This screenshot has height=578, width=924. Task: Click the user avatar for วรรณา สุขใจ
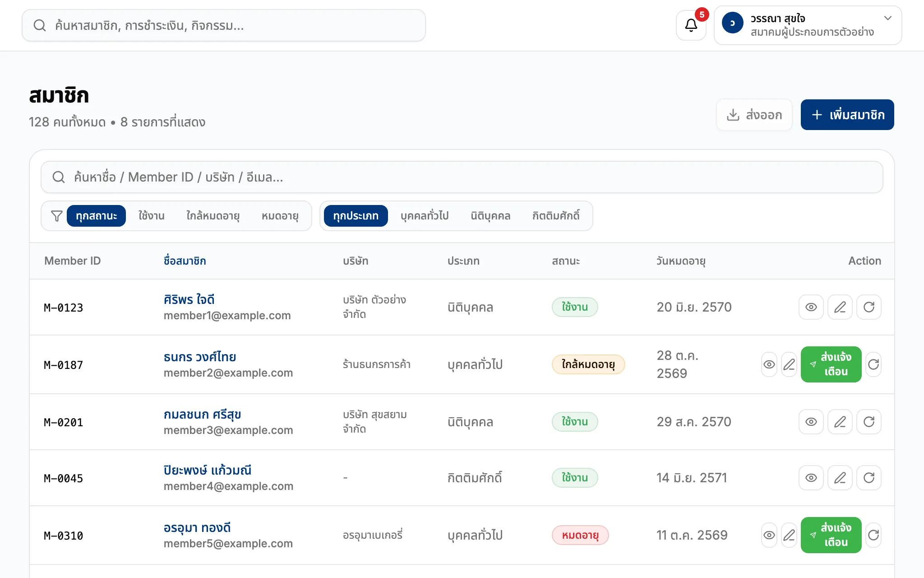coord(732,23)
